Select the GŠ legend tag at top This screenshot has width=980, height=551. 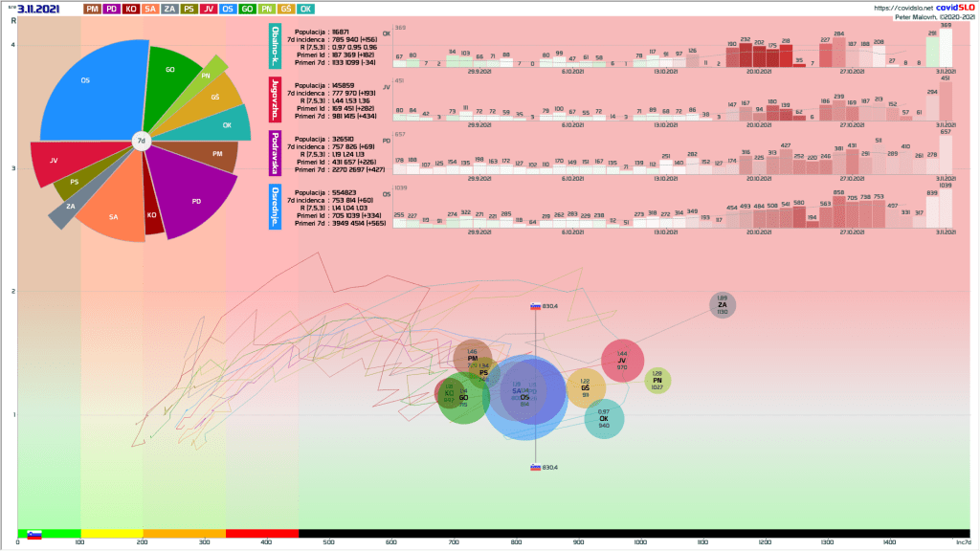286,9
